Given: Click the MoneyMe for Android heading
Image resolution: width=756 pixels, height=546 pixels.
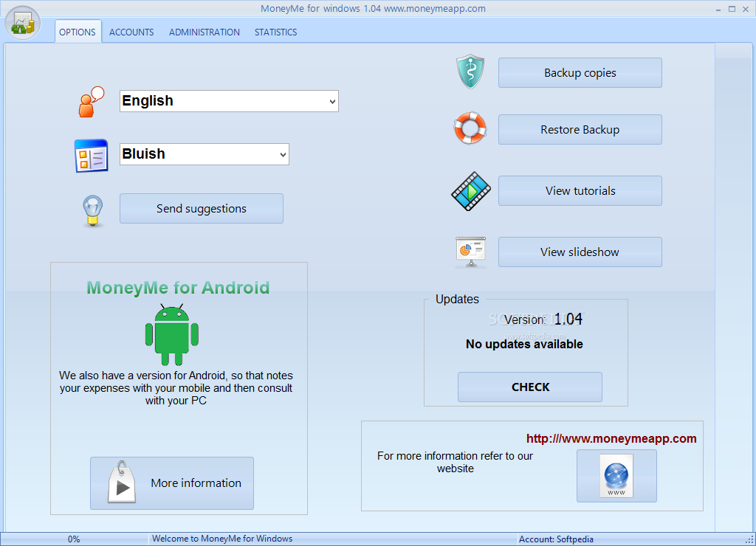Looking at the screenshot, I should (178, 288).
